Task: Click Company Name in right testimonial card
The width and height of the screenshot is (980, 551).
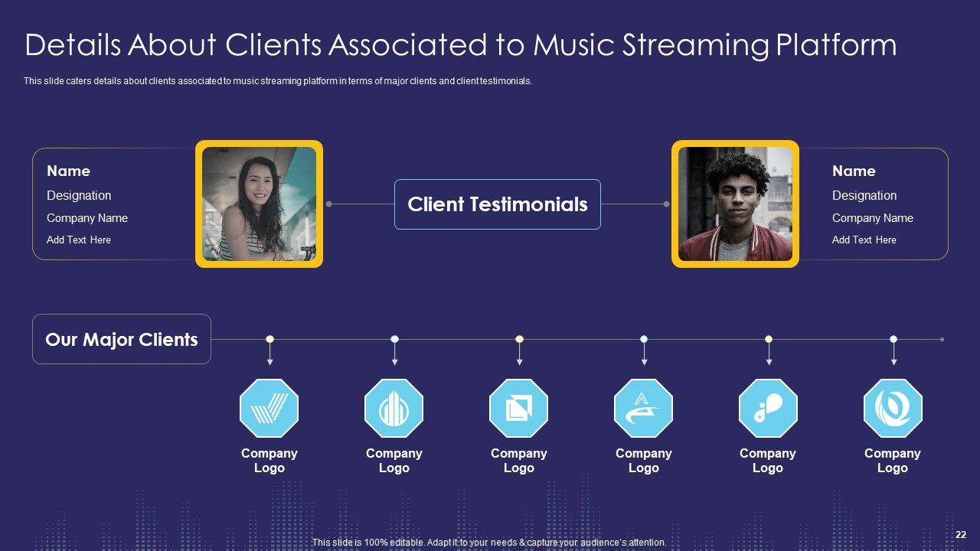Action: point(873,218)
